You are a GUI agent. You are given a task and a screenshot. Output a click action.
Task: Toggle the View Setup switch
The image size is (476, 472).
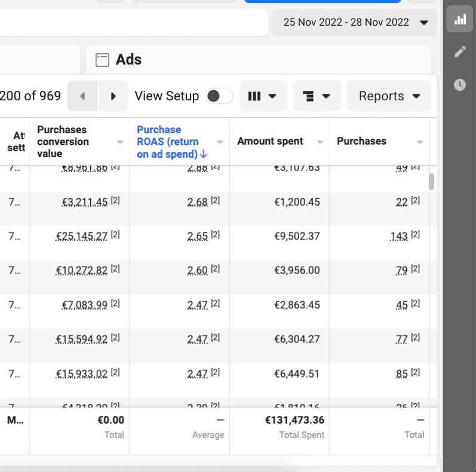[219, 96]
